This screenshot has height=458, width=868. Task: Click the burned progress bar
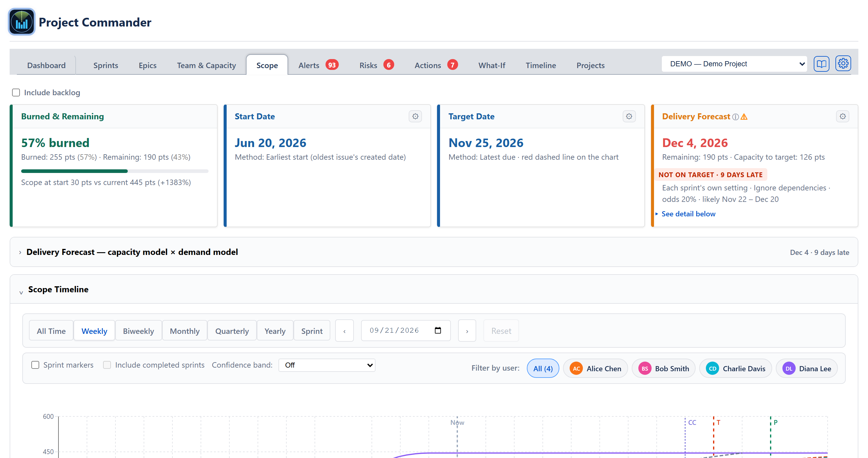click(115, 171)
